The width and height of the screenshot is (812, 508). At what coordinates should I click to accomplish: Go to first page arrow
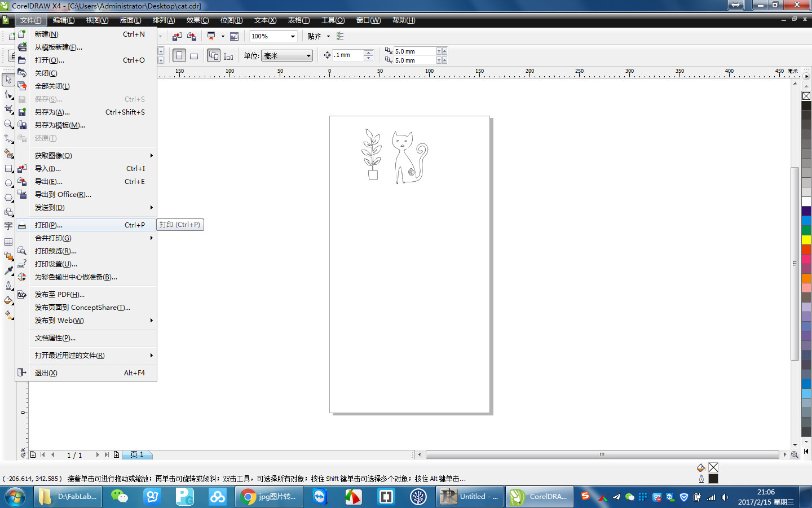(43, 454)
